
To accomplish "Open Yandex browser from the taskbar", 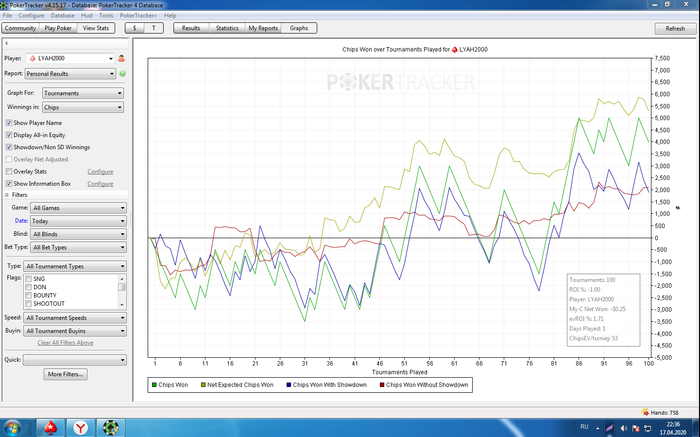I will coord(80,427).
